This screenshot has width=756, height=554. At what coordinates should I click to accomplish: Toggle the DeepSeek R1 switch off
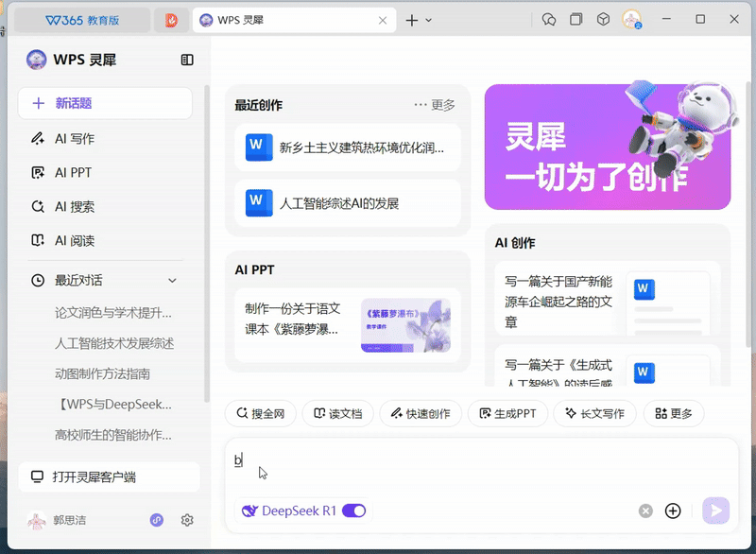pos(353,511)
